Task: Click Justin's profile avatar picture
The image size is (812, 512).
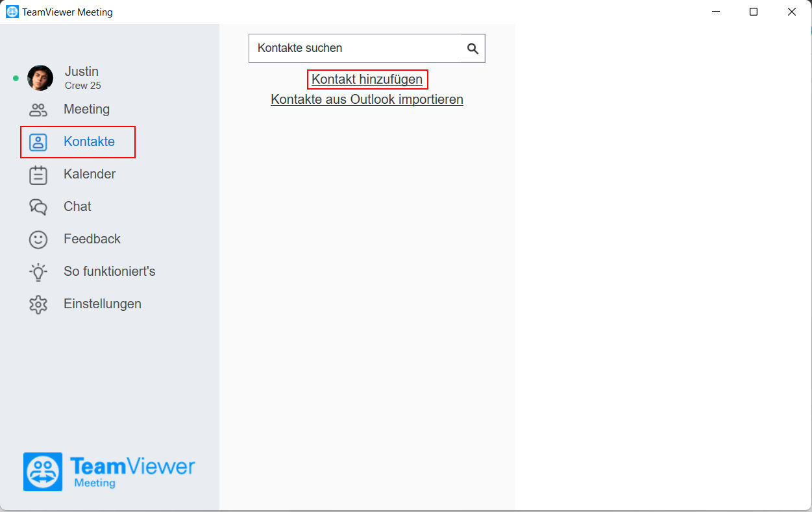Action: coord(40,78)
